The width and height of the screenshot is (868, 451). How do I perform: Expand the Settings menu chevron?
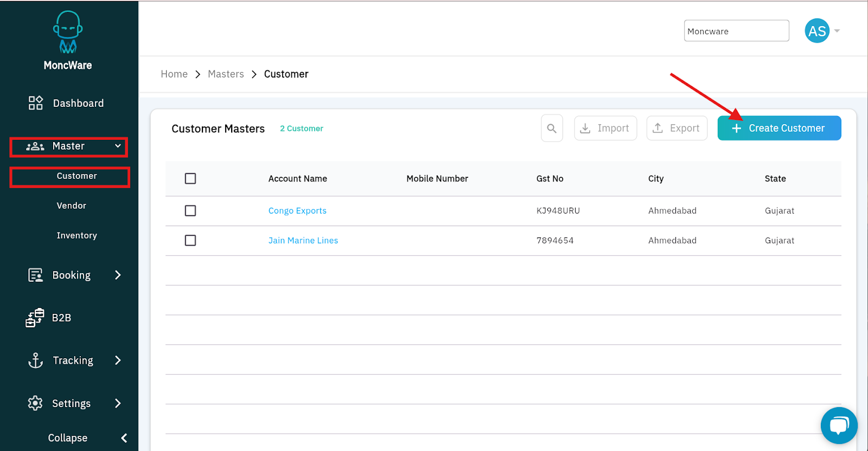tap(118, 403)
